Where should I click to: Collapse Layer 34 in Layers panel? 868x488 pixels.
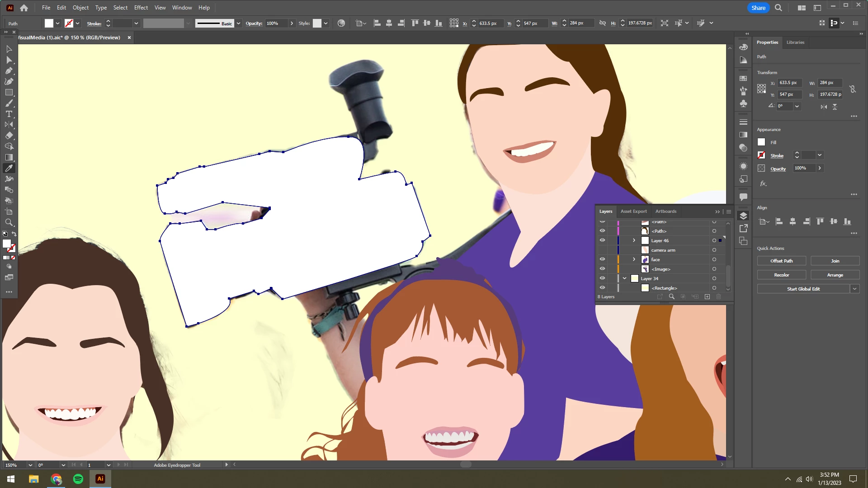click(624, 278)
